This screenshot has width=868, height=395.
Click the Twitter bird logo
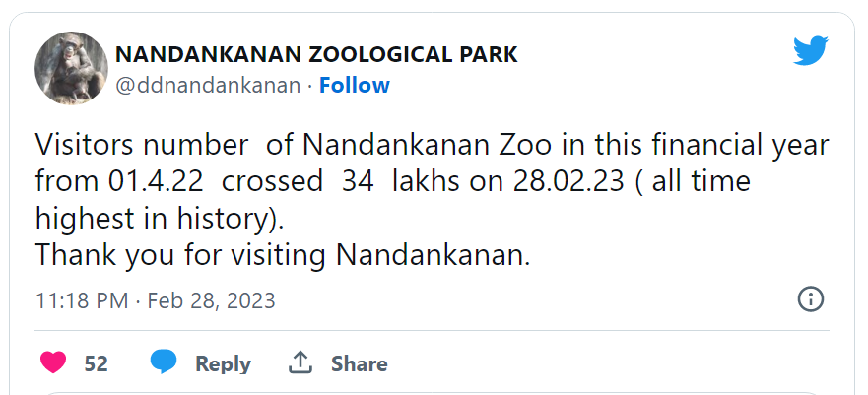point(810,50)
